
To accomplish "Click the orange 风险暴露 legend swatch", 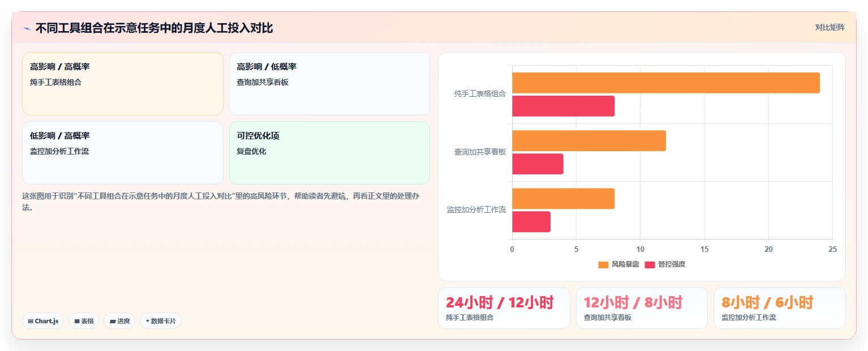I will coord(603,264).
